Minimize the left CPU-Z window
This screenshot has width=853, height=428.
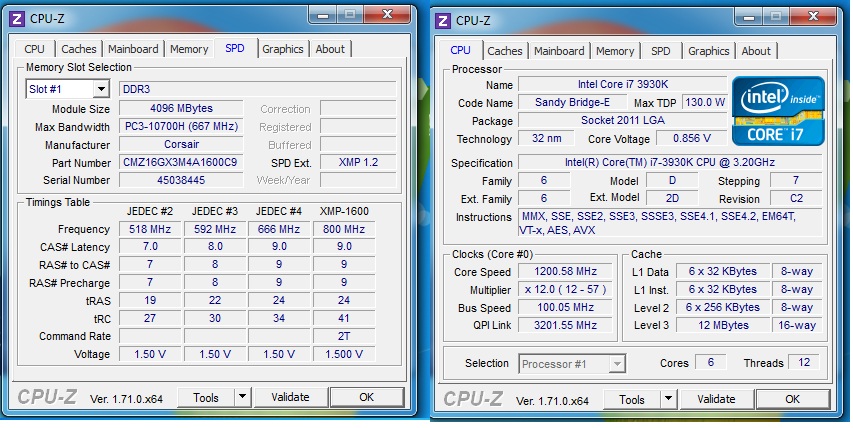(323, 15)
